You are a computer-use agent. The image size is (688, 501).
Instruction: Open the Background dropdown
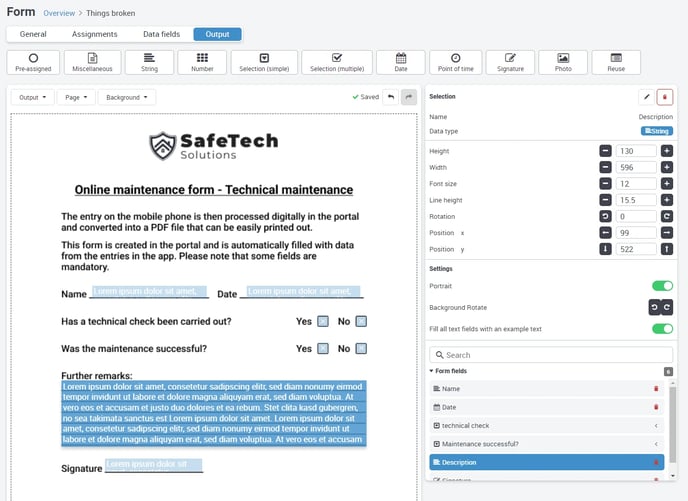tap(127, 97)
